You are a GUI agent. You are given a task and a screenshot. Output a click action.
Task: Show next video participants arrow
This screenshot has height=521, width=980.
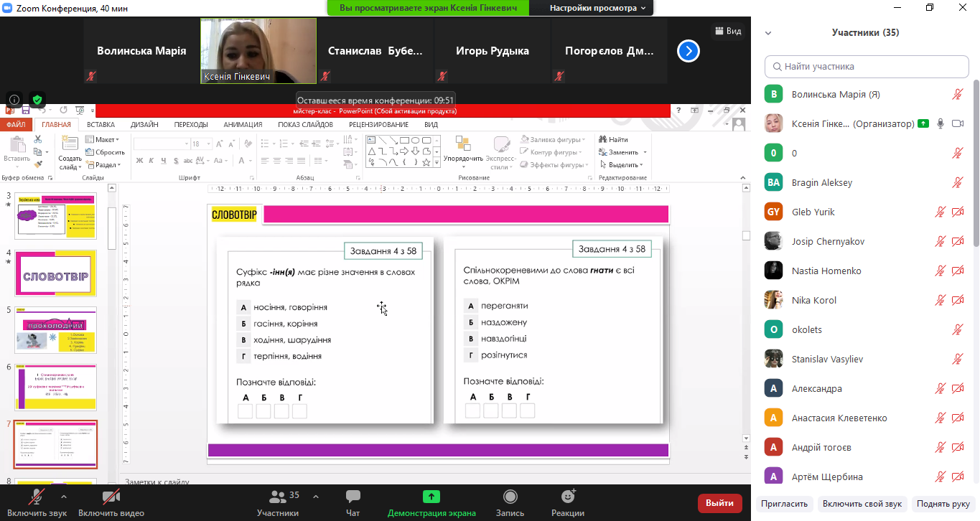pyautogui.click(x=688, y=51)
